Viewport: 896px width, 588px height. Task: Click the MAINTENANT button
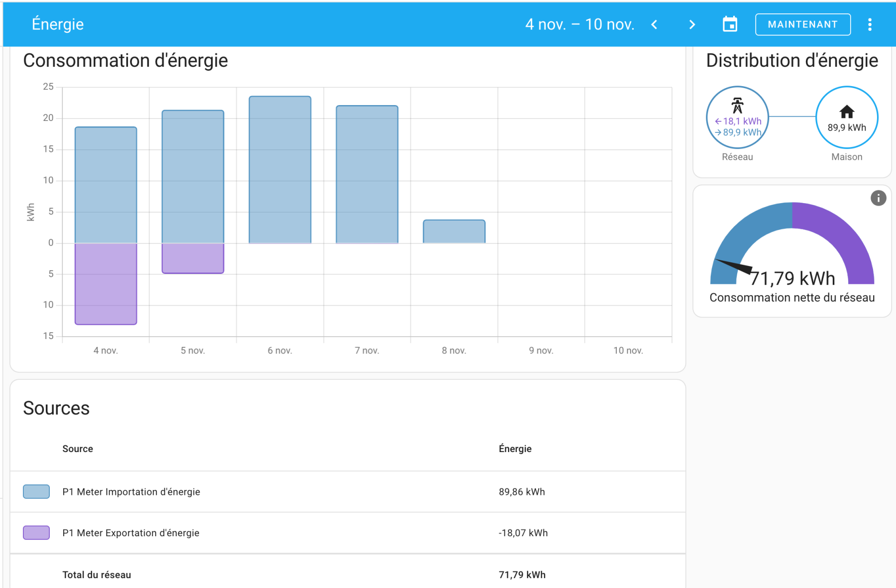pyautogui.click(x=802, y=24)
